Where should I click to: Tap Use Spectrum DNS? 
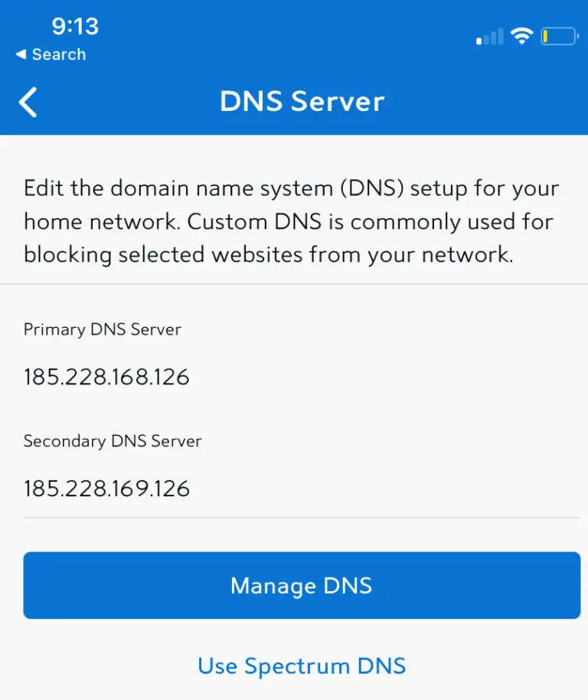301,666
